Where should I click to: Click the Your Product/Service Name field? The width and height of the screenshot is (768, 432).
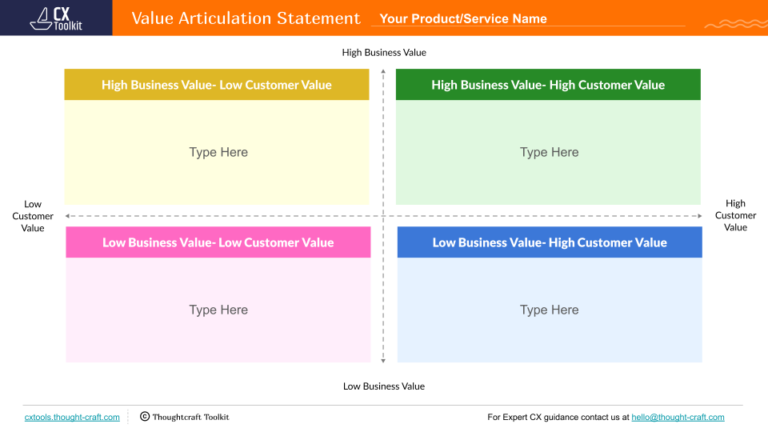coord(463,19)
